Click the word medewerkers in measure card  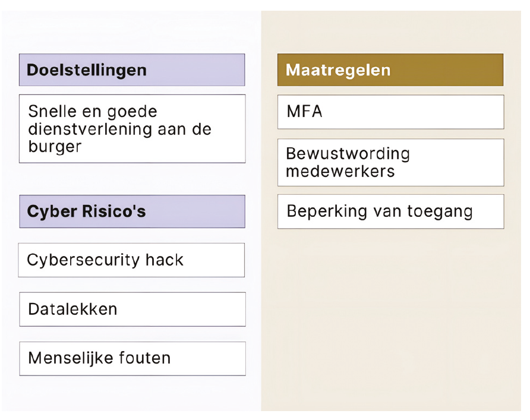(340, 171)
